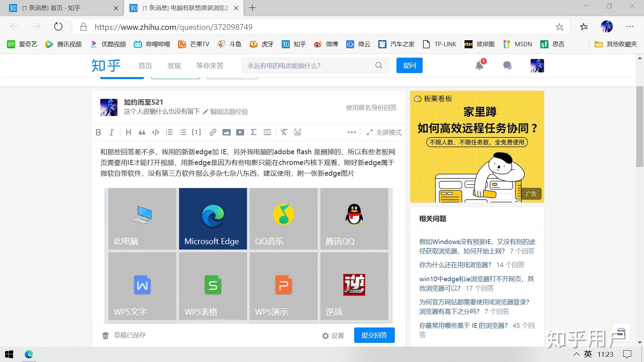Open 微博 bookmark
The image size is (644, 362).
[x=326, y=44]
